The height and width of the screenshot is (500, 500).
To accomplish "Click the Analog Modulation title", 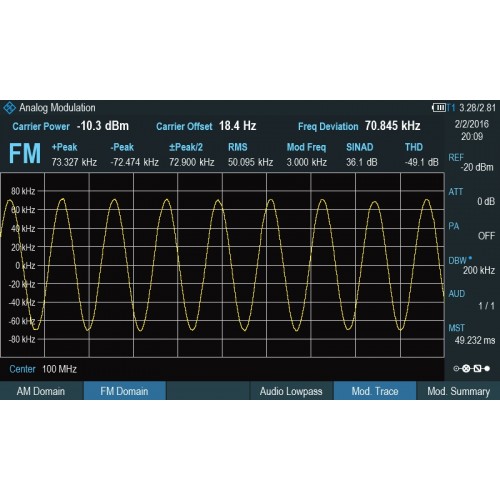I will (57, 108).
